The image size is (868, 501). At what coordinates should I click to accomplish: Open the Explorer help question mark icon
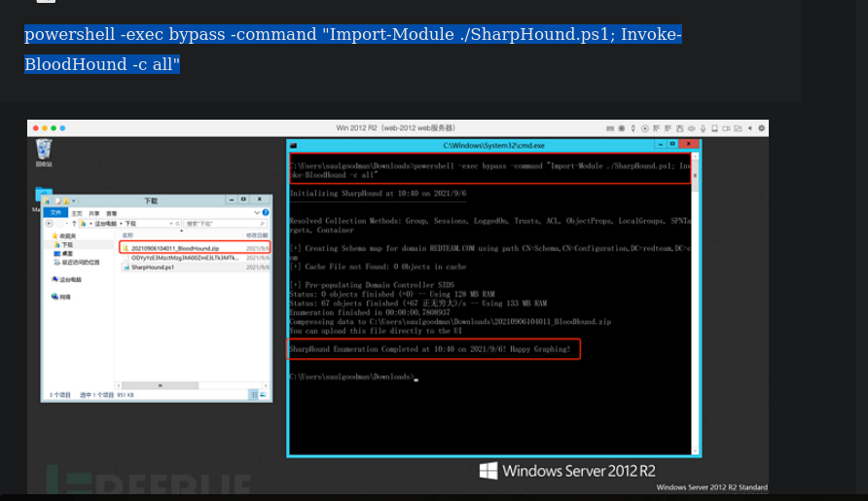point(266,213)
